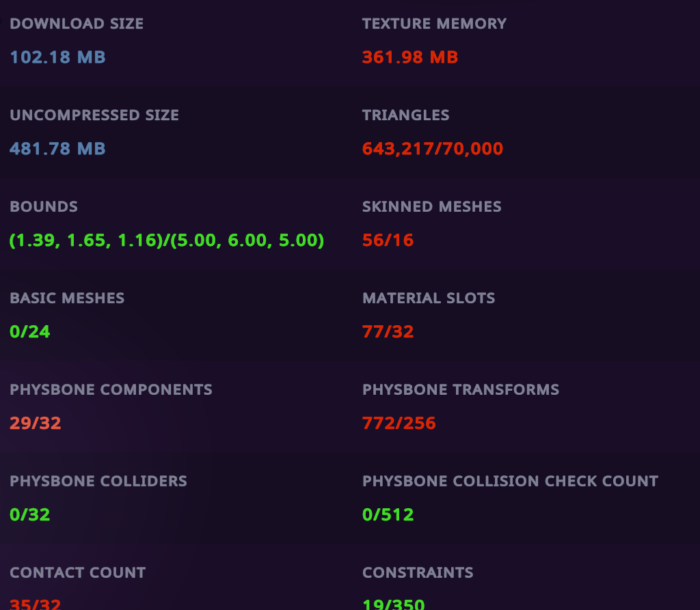
Task: Select the TRIANGLES label
Action: (x=405, y=115)
